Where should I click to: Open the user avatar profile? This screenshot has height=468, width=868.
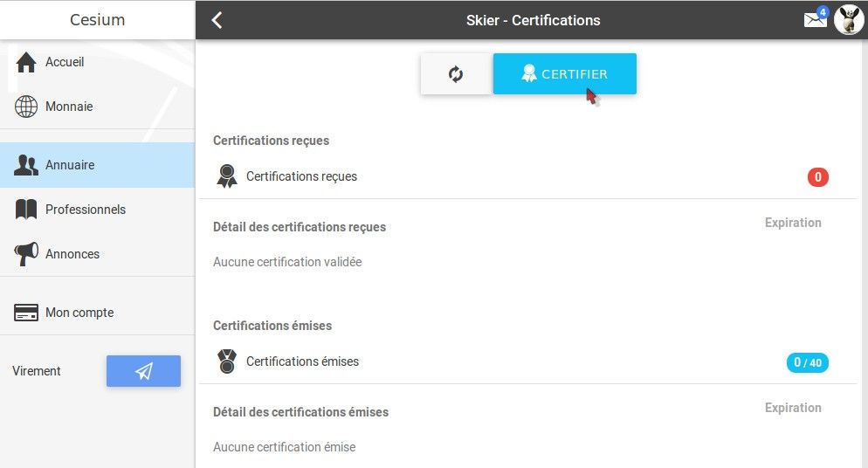tap(849, 20)
